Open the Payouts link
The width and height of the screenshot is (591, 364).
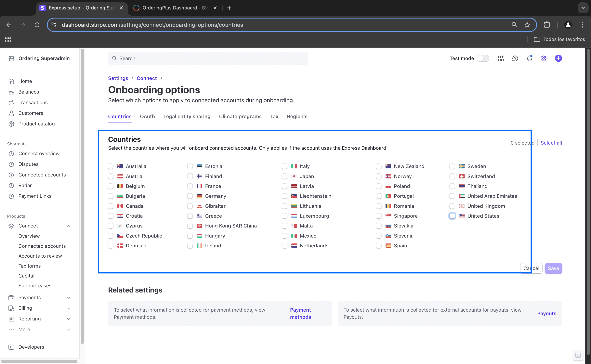click(546, 313)
